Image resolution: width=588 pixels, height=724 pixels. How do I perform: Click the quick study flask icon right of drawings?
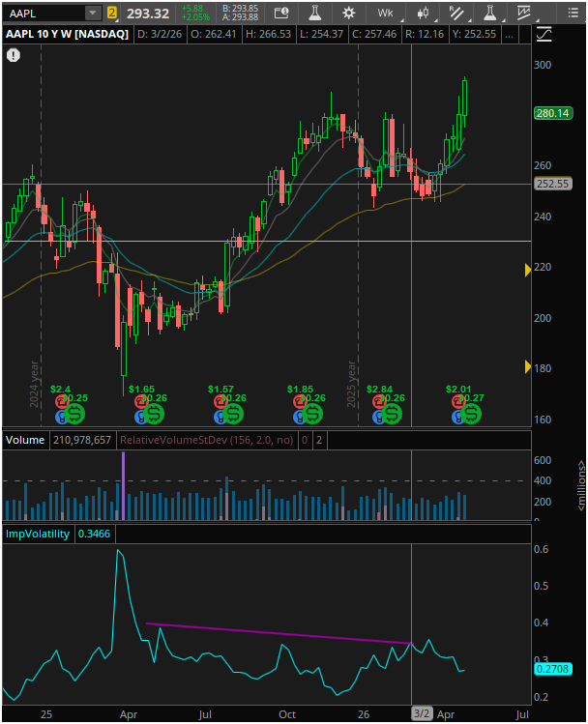[x=490, y=13]
